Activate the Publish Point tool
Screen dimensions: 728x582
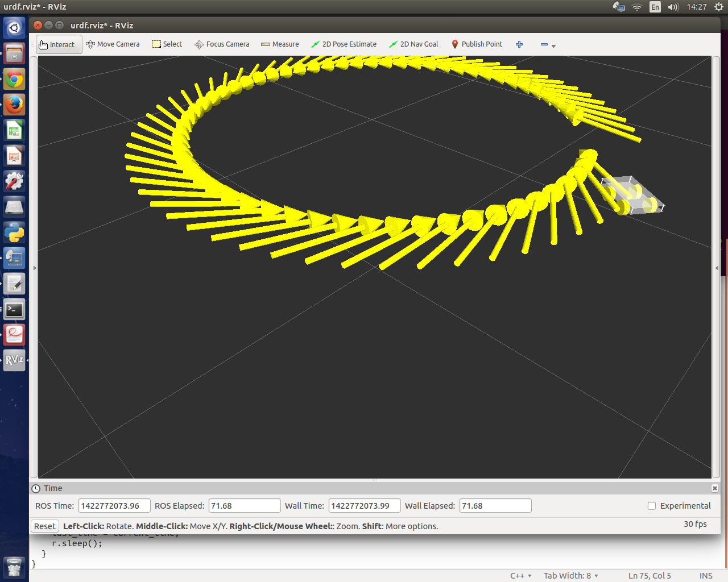pos(477,44)
